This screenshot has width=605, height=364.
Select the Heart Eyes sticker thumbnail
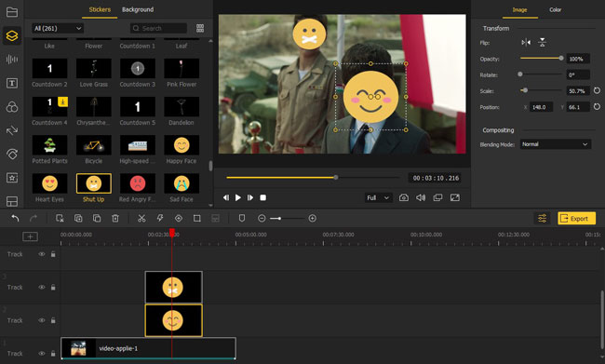pos(49,183)
